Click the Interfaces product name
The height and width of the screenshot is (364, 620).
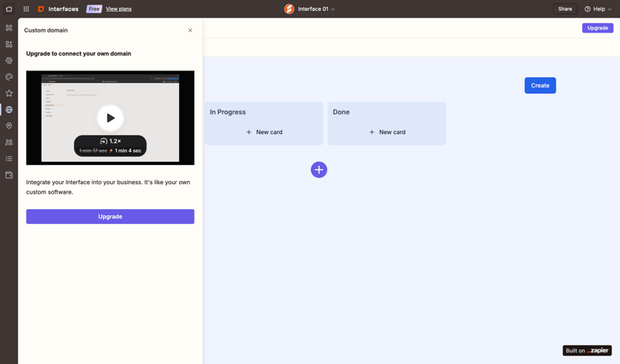[x=64, y=9]
